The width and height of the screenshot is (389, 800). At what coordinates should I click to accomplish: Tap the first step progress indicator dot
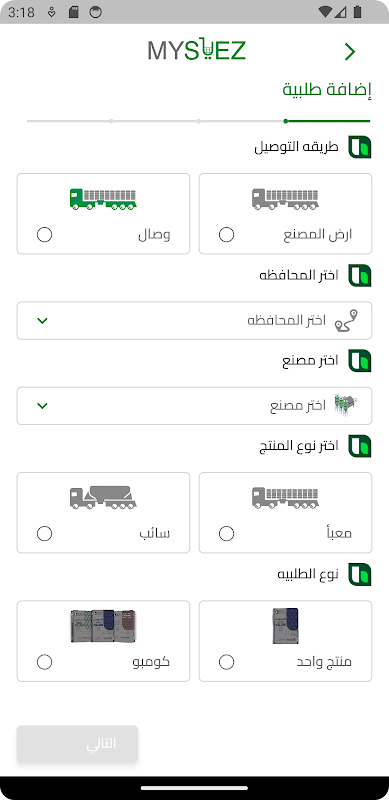[286, 121]
